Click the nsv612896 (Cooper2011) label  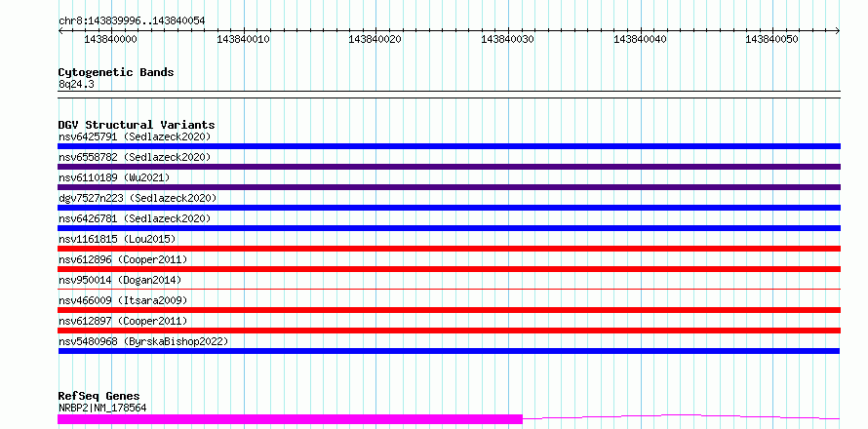pyautogui.click(x=123, y=259)
